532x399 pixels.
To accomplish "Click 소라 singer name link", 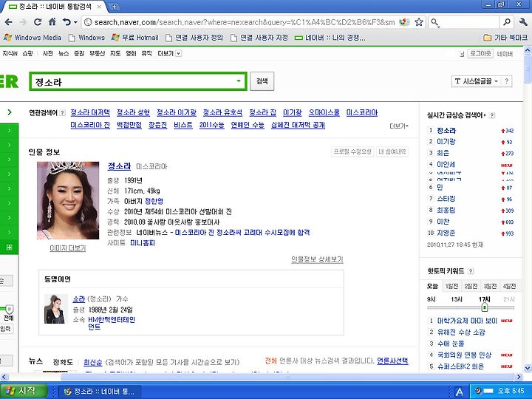I will (x=79, y=299).
